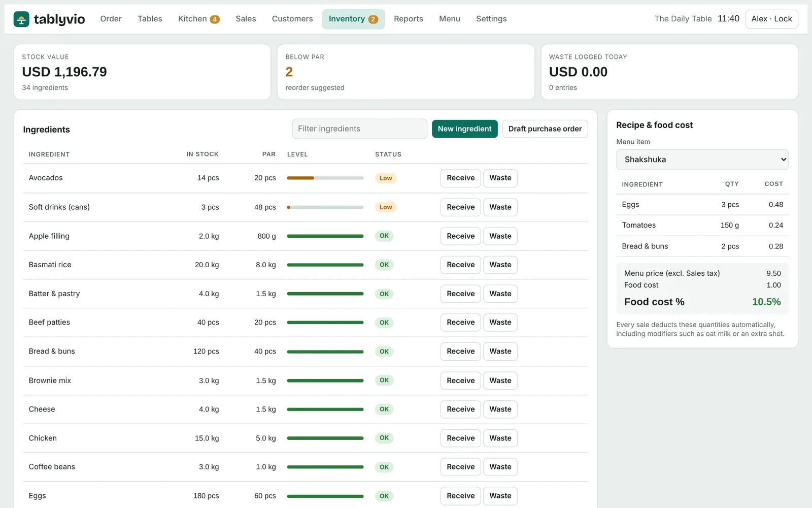
Task: Click the Cheese ingredient name
Action: pos(42,409)
